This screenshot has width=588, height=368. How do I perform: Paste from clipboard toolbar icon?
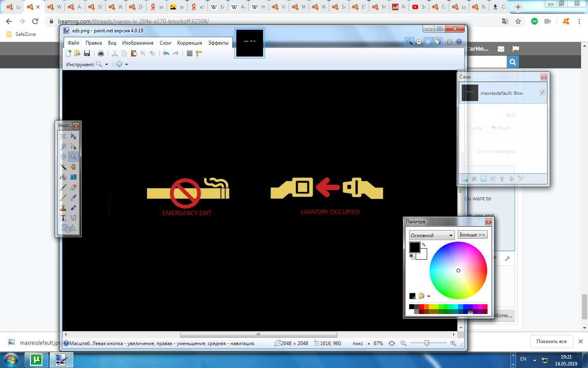(134, 53)
